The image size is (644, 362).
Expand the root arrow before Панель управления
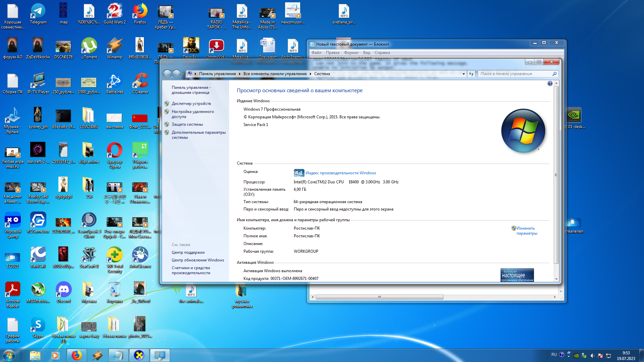(195, 74)
